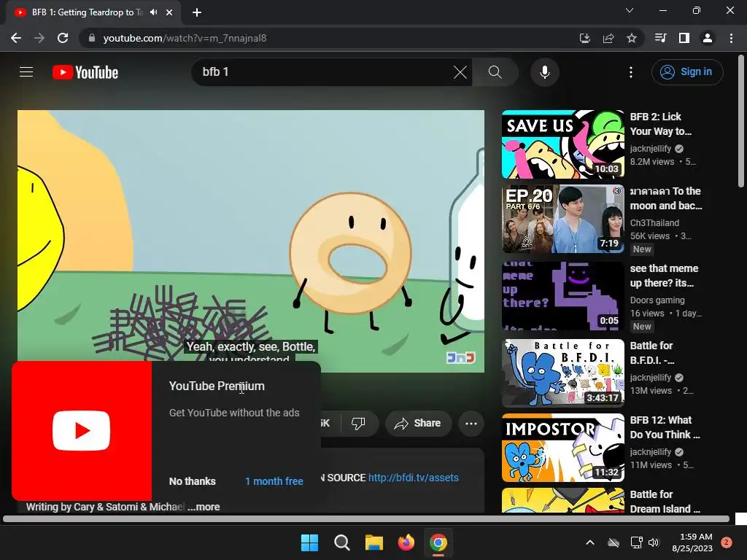This screenshot has width=747, height=560.
Task: Click title BFB 12: What Do You Think
Action: 665,427
